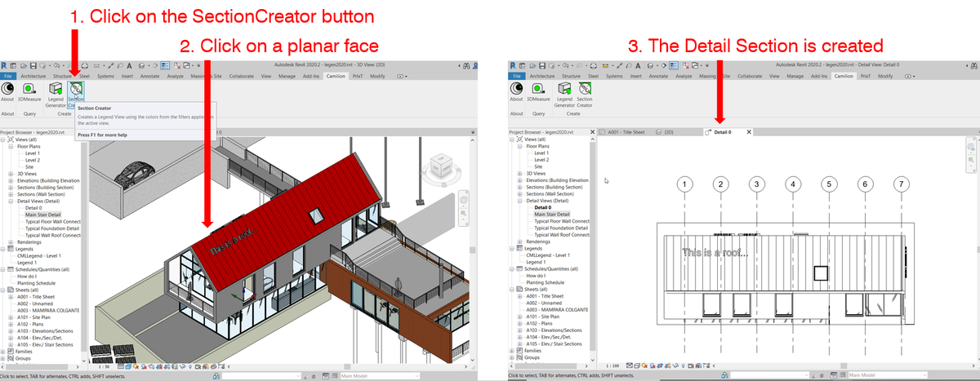Click Undo arrow in the Detail 0 window toolbar
The image size is (980, 381).
[566, 65]
